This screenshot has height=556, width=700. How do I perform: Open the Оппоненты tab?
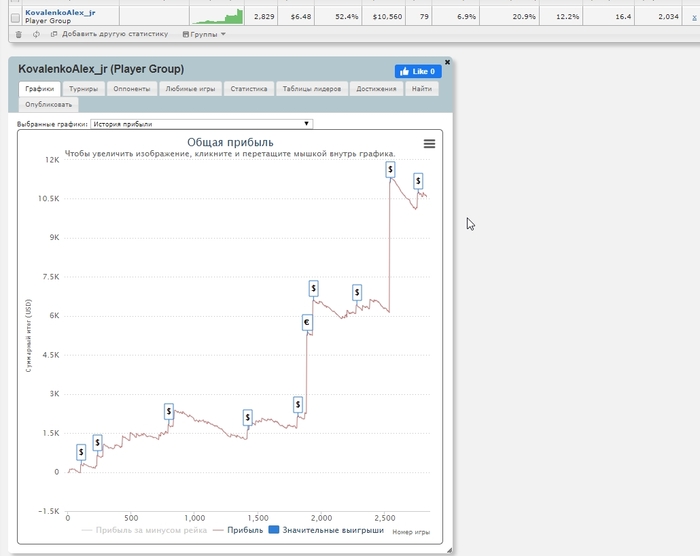click(132, 89)
